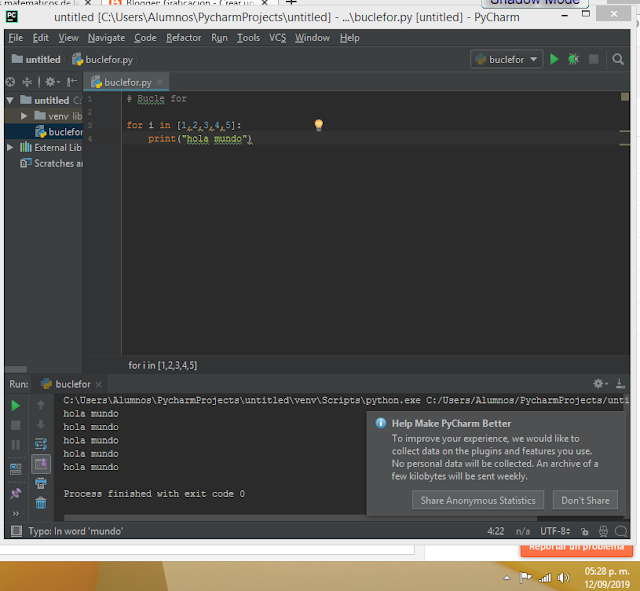Click the stop square in the Run panel
Screen dimensions: 640x591
(16, 425)
